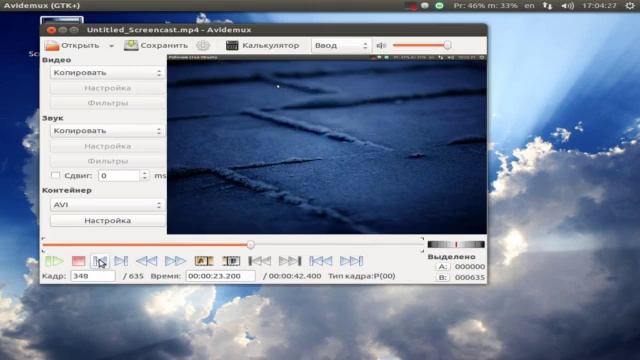640x360 pixels.
Task: Click the grey info icon after Сохранить
Action: 203,45
